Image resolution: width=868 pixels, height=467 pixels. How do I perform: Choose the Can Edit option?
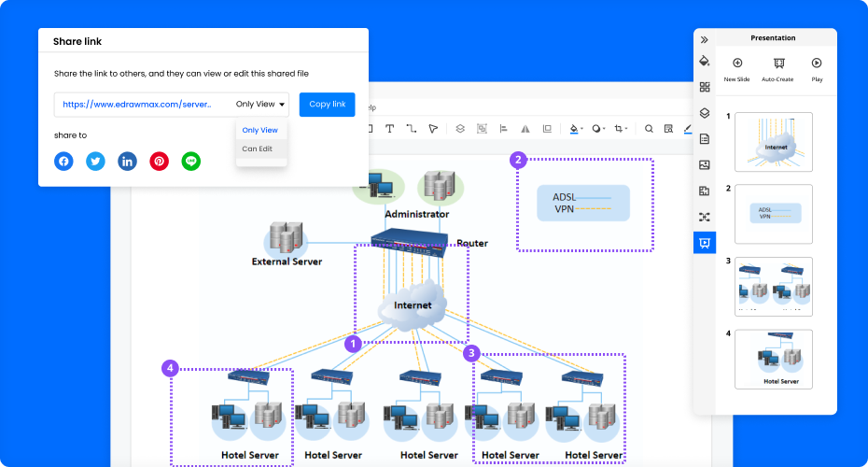click(258, 149)
